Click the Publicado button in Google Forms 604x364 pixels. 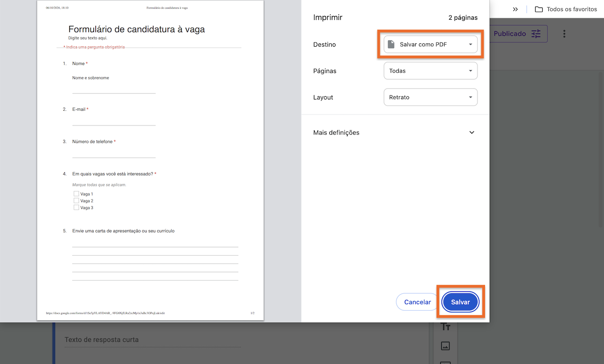518,34
